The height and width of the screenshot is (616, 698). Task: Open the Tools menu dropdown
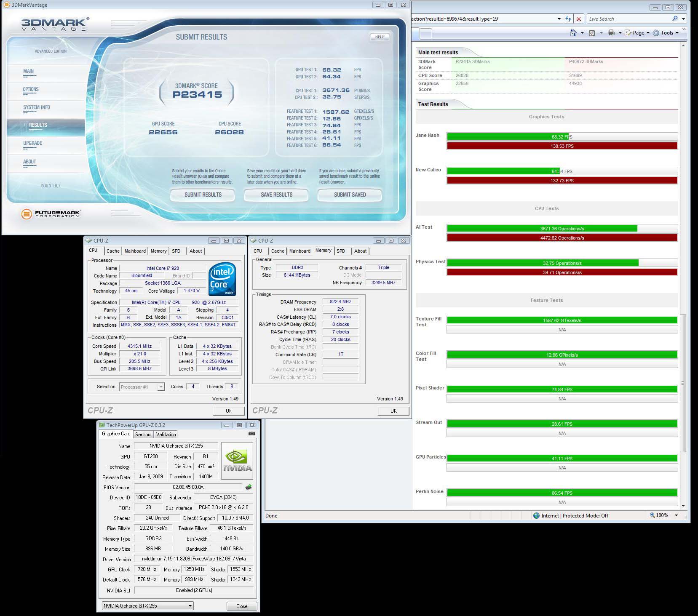677,33
